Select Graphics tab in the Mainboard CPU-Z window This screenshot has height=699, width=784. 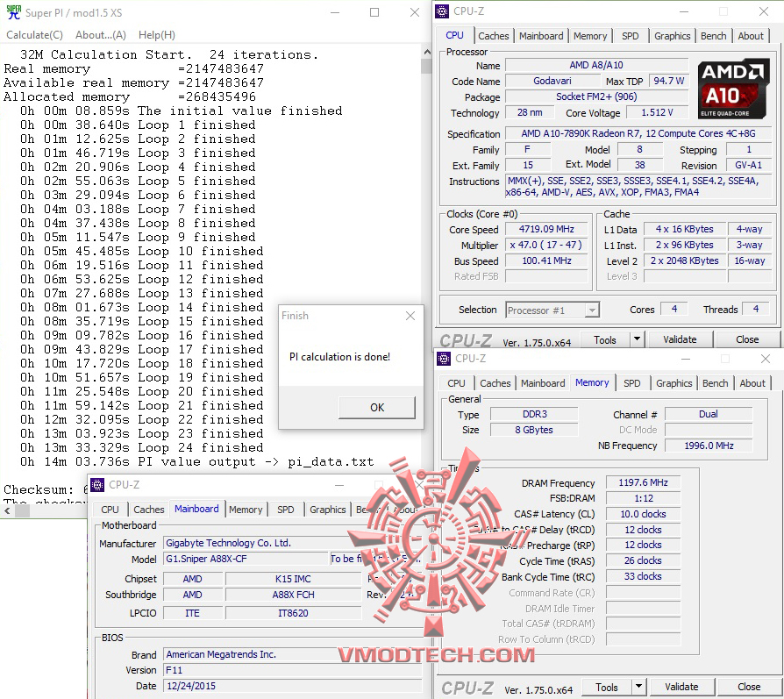tap(327, 510)
